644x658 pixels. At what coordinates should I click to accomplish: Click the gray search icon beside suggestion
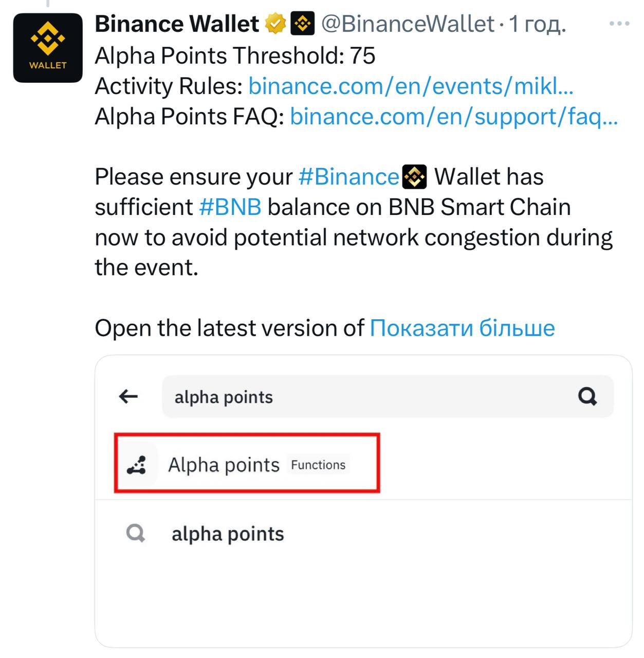(136, 534)
